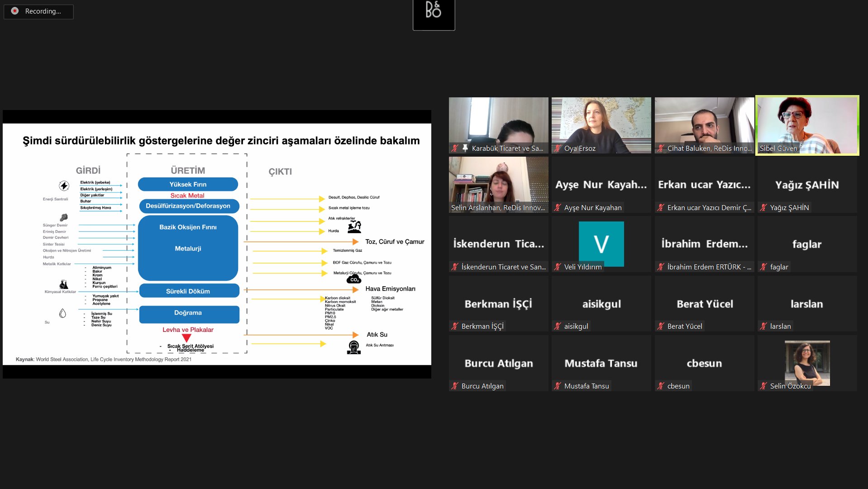
Task: Select Cihat Baluken's video tile
Action: click(x=704, y=125)
